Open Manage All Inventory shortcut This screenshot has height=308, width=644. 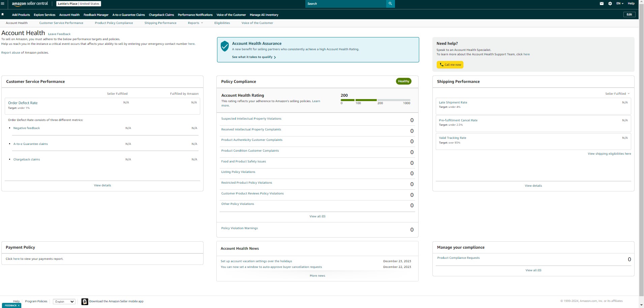point(264,15)
